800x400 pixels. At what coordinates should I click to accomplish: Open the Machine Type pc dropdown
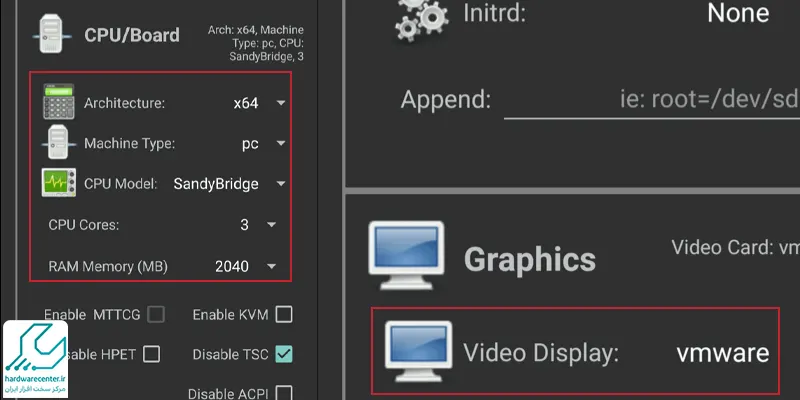pos(263,144)
